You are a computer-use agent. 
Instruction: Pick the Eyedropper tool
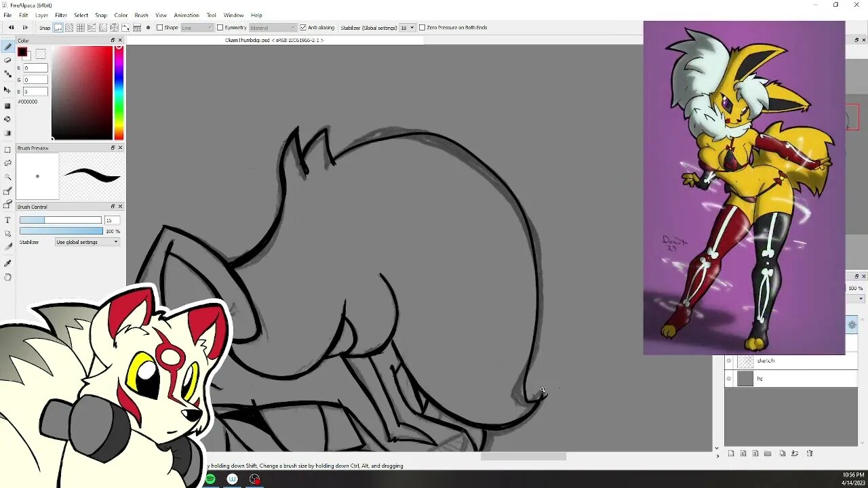(7, 264)
